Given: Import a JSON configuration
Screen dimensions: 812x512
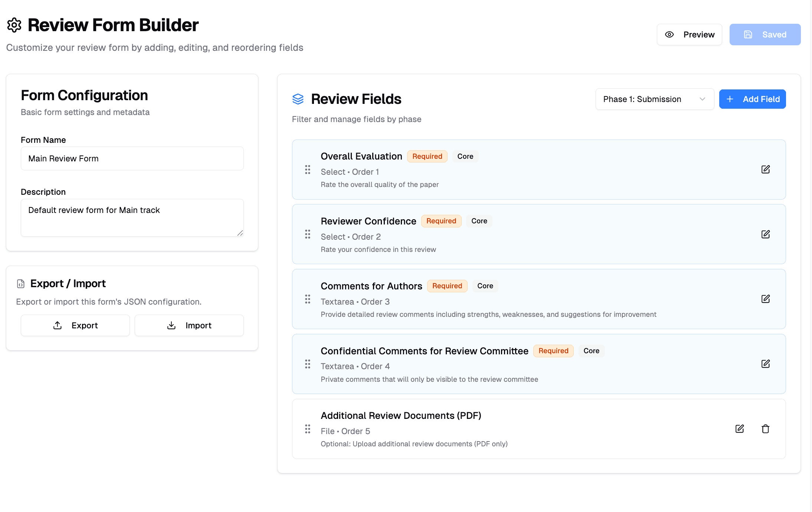Looking at the screenshot, I should click(x=189, y=325).
